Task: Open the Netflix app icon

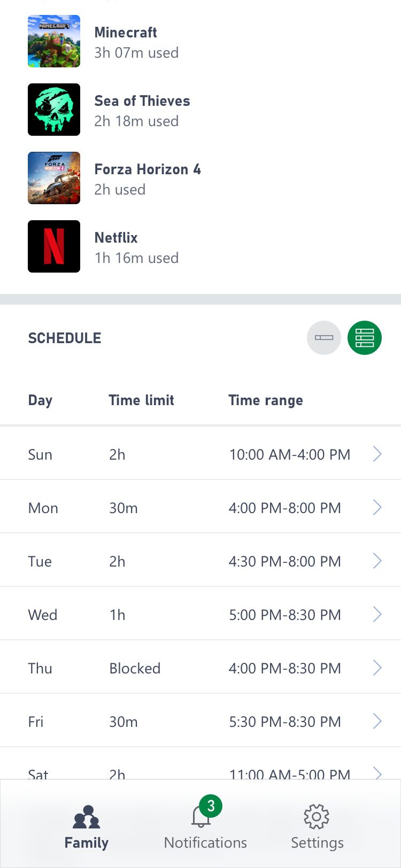Action: [54, 246]
